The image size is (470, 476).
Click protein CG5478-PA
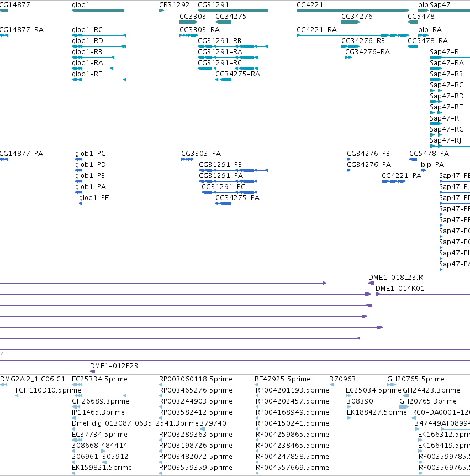pos(429,154)
